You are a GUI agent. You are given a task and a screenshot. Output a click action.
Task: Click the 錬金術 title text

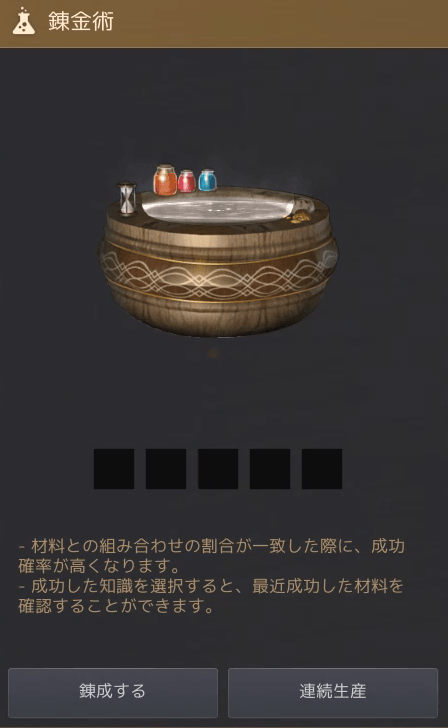coord(81,21)
